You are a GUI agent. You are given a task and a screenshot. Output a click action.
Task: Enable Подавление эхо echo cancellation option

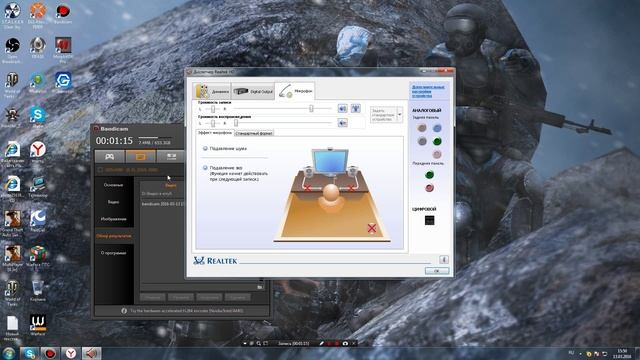coord(205,168)
